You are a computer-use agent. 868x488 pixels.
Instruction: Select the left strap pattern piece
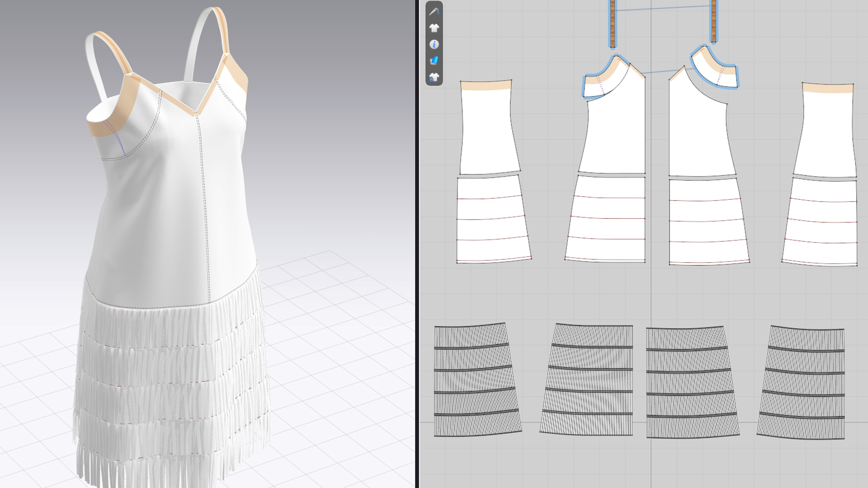pyautogui.click(x=613, y=23)
